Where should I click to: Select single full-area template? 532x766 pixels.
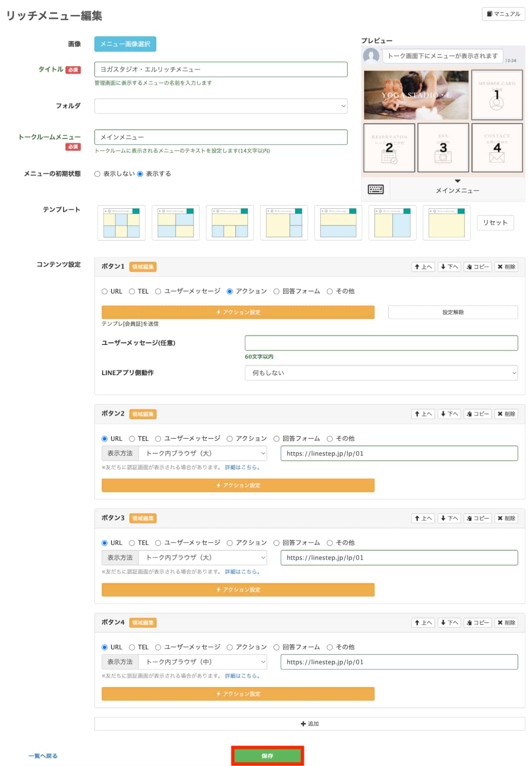(x=447, y=223)
